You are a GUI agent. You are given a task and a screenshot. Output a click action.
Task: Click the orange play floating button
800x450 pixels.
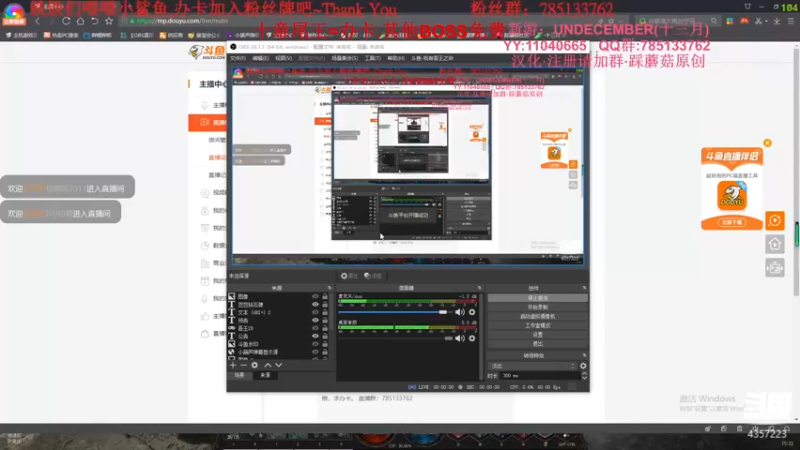[x=774, y=220]
